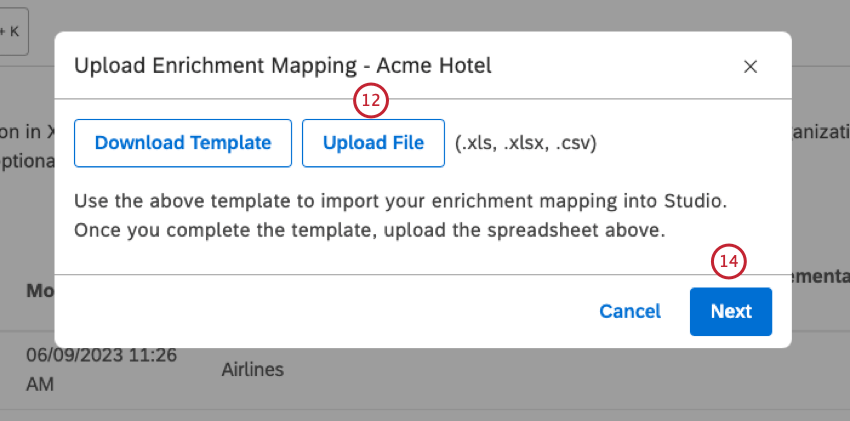Click the partially hidden 'Mo' column header
The width and height of the screenshot is (850, 421).
[38, 290]
